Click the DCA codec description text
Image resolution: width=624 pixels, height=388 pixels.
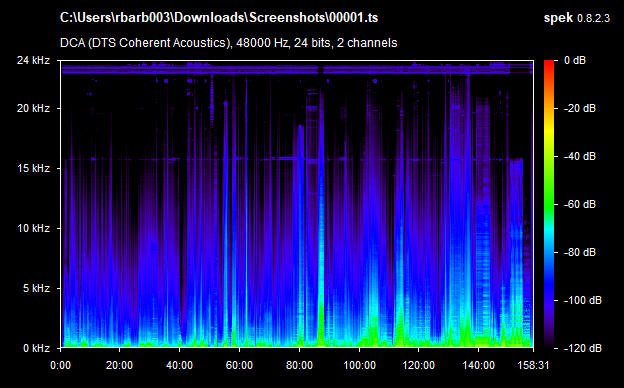[x=228, y=43]
